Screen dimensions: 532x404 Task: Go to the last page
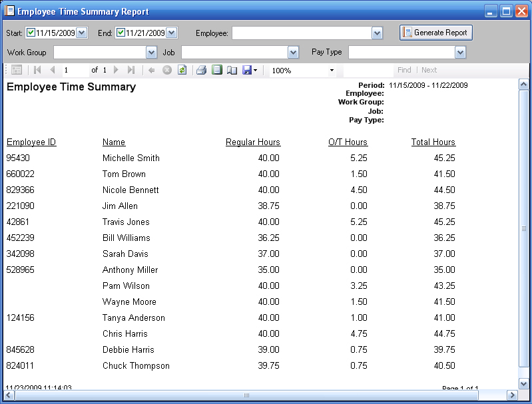point(131,70)
